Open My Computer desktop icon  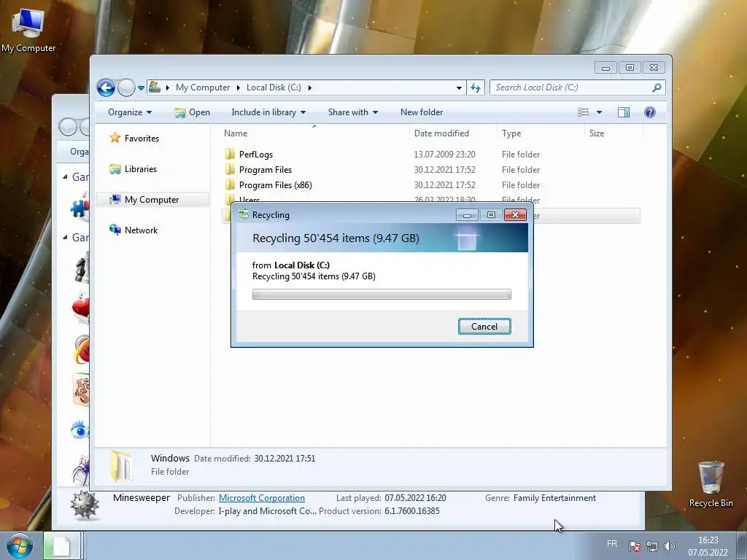coord(28,30)
